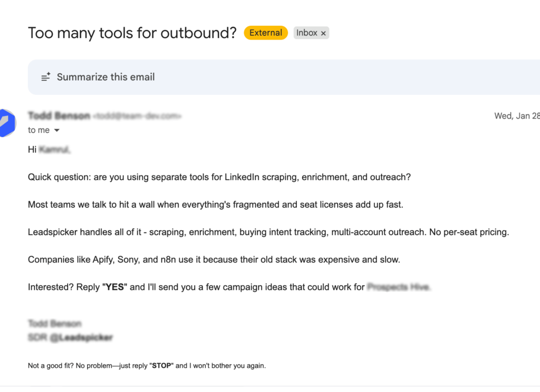
Task: Click the greeting line starting with "Hi"
Action: 49,149
